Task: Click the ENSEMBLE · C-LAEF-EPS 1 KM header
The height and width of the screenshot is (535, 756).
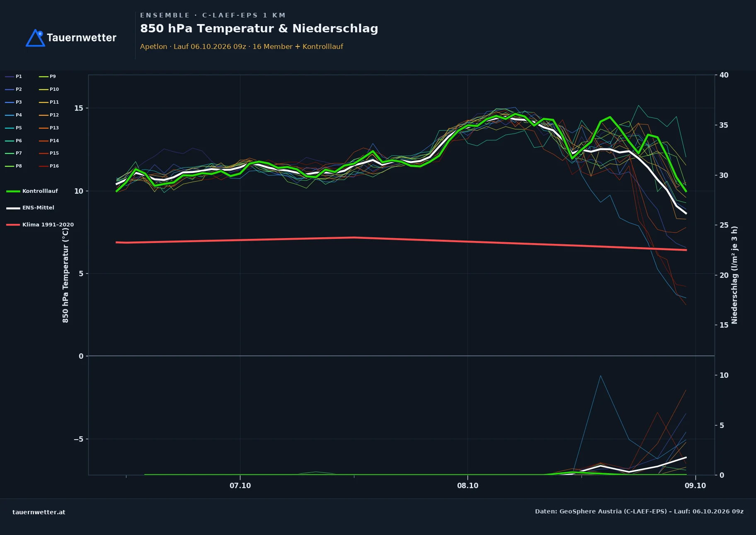Action: pyautogui.click(x=213, y=15)
